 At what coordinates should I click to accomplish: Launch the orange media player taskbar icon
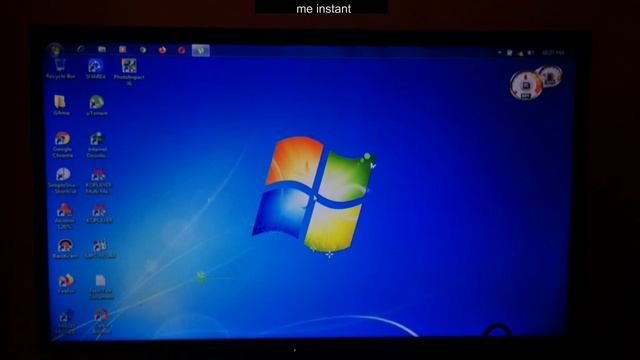point(122,50)
